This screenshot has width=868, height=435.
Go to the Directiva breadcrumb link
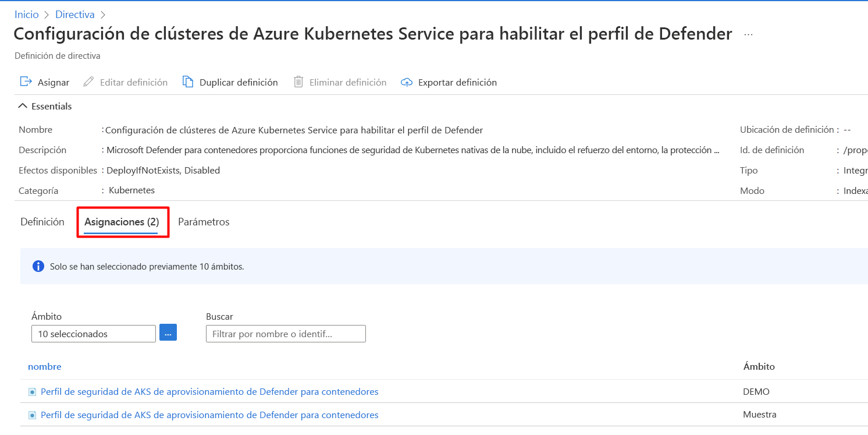pyautogui.click(x=75, y=15)
